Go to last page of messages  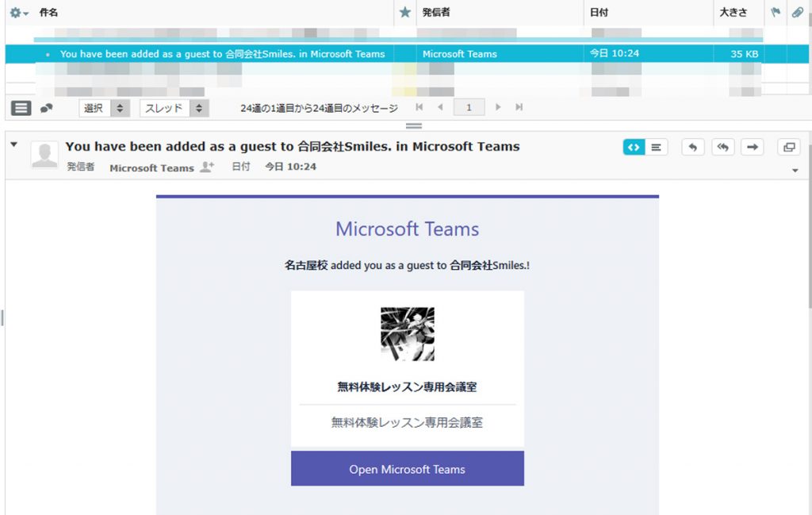click(x=519, y=107)
